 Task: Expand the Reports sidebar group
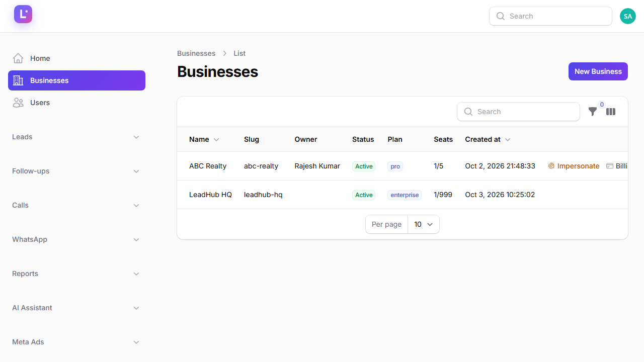76,274
